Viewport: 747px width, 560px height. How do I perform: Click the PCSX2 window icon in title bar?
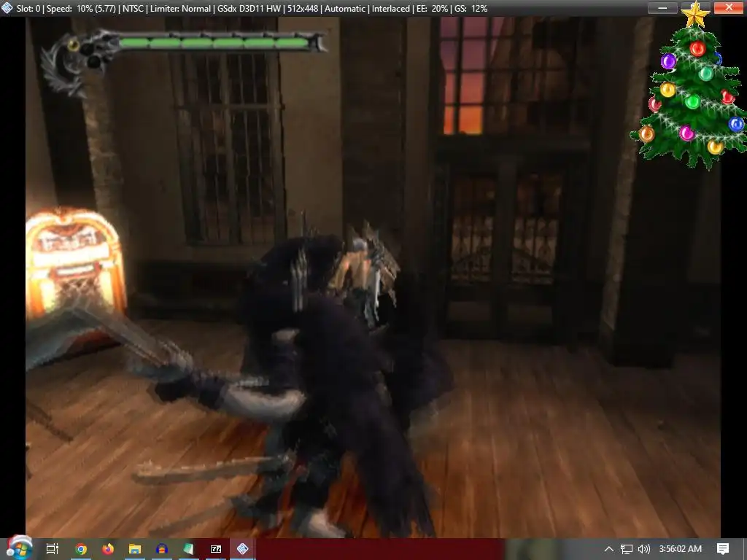click(7, 8)
